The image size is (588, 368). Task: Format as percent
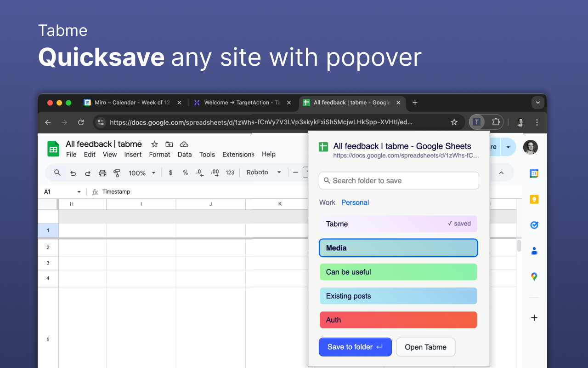pos(186,172)
